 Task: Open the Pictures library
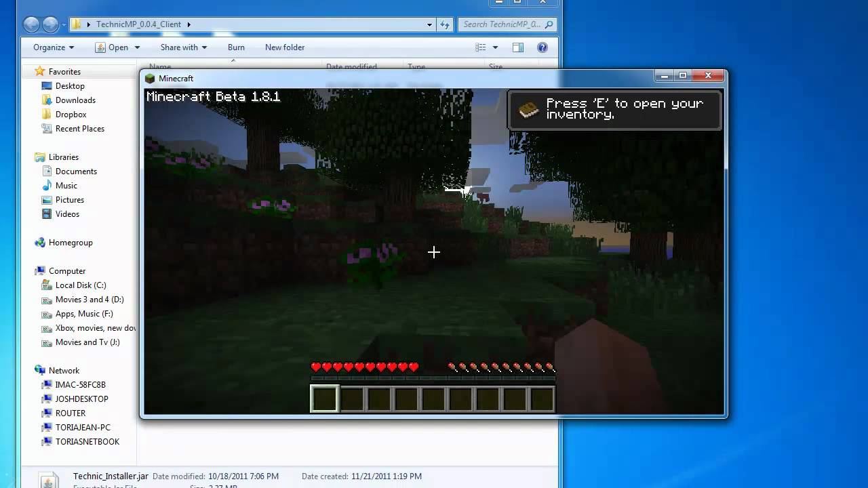pos(70,200)
